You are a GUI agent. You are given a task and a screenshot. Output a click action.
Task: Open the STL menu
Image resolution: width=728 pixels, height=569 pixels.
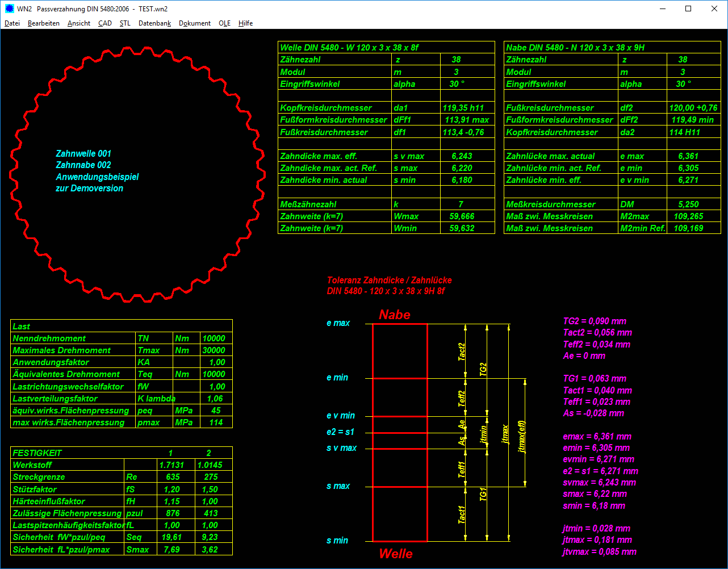125,23
